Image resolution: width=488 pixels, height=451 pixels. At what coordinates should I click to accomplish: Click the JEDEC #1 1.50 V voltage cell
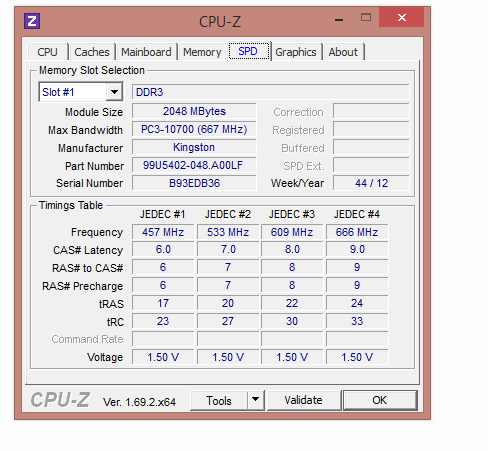pos(163,357)
